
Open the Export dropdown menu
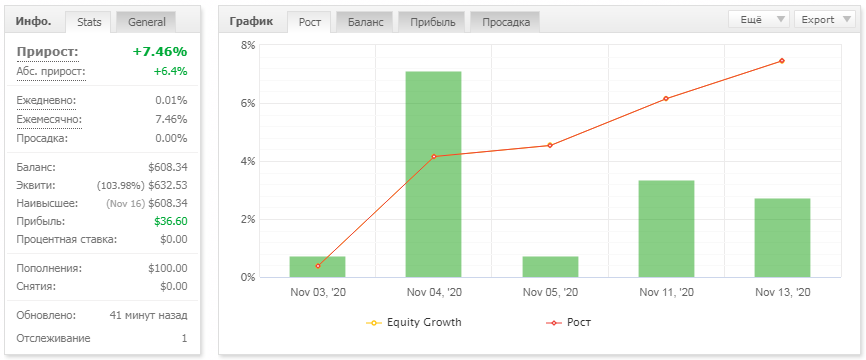[824, 19]
